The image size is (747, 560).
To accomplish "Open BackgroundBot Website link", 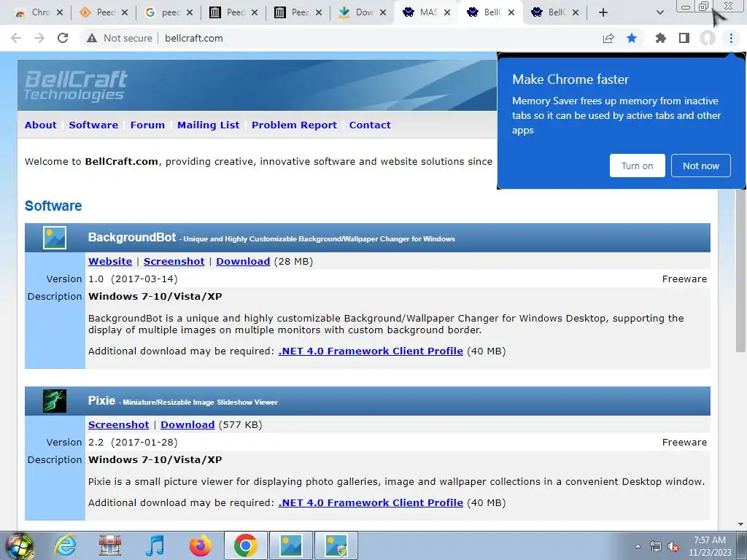I will pyautogui.click(x=110, y=262).
